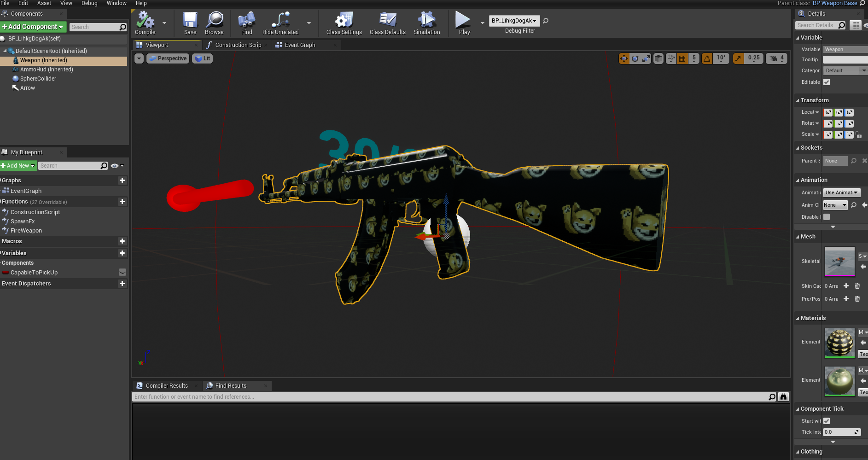This screenshot has height=460, width=868.
Task: Open the Edit menu
Action: [23, 3]
